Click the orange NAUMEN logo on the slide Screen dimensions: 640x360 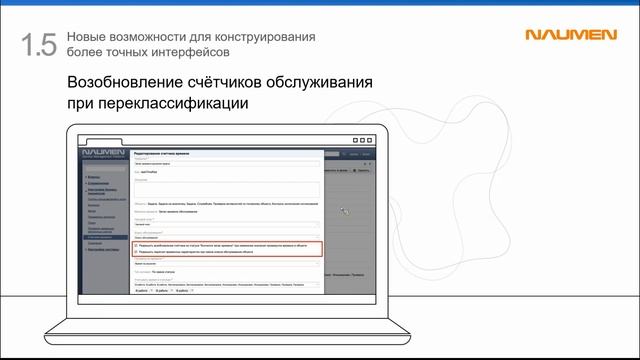(x=571, y=35)
